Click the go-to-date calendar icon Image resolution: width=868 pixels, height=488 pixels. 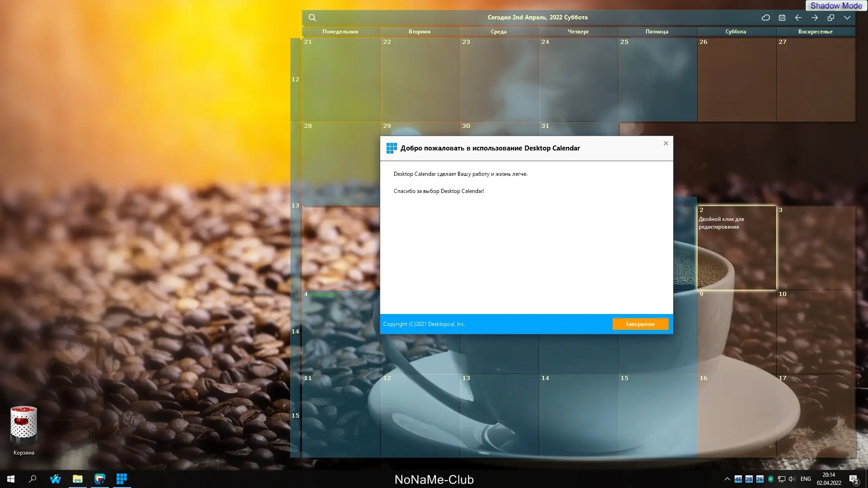(782, 18)
